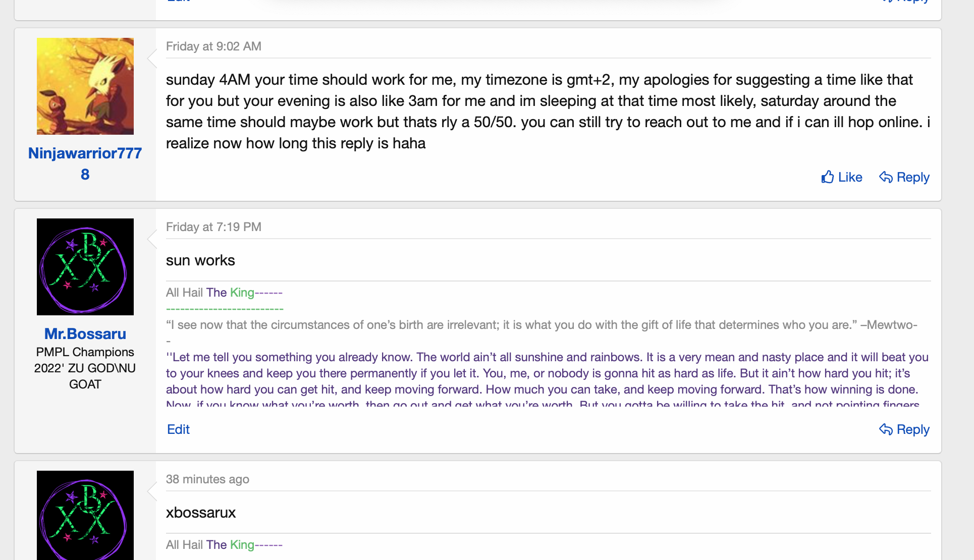Screen dimensions: 974x560
Task: Edit the 'sun works' post
Action: [x=178, y=429]
